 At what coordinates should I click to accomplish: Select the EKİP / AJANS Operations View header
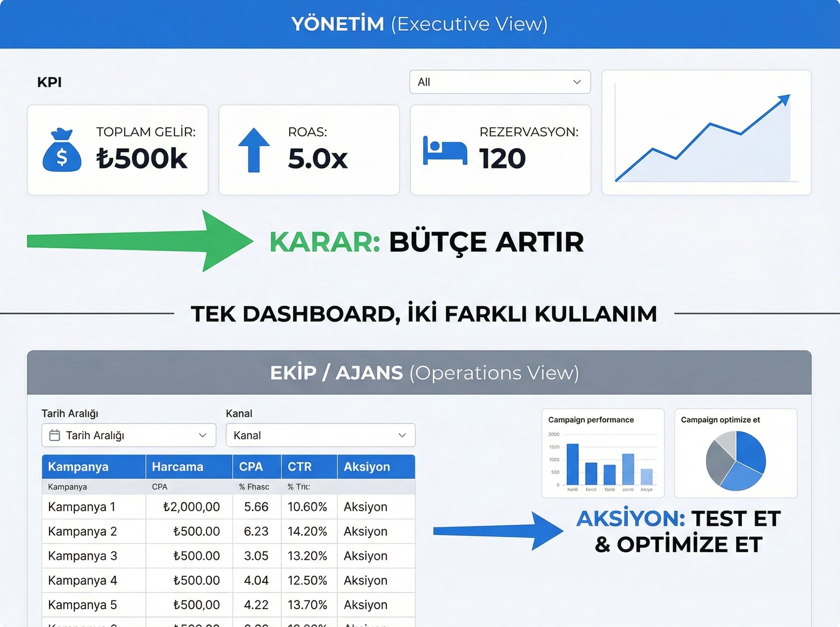pos(420,372)
